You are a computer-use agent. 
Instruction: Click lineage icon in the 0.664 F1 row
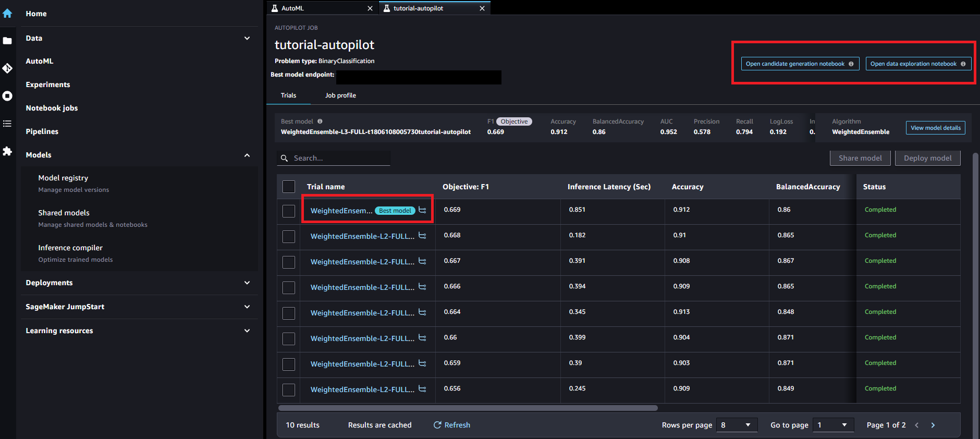(x=422, y=312)
